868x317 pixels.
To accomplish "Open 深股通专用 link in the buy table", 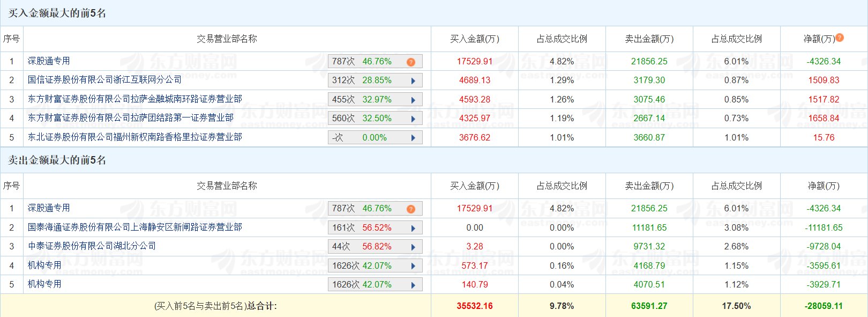I will click(x=49, y=61).
